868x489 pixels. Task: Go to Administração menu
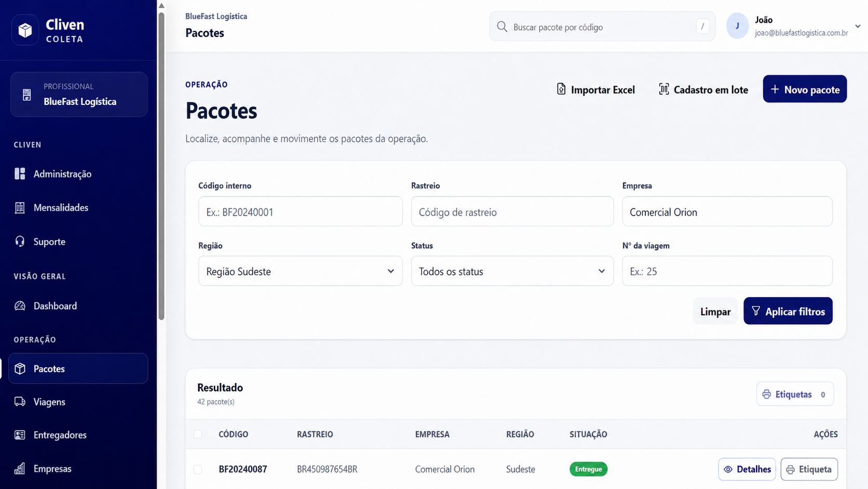point(78,174)
